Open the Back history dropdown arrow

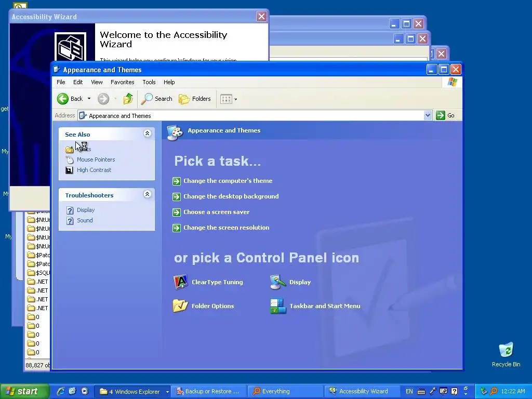pyautogui.click(x=89, y=99)
